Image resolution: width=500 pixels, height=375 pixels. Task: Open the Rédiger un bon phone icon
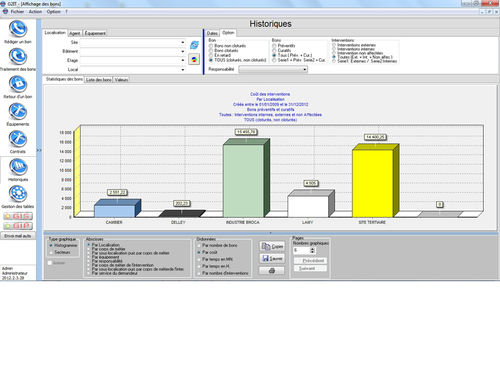pos(18,29)
